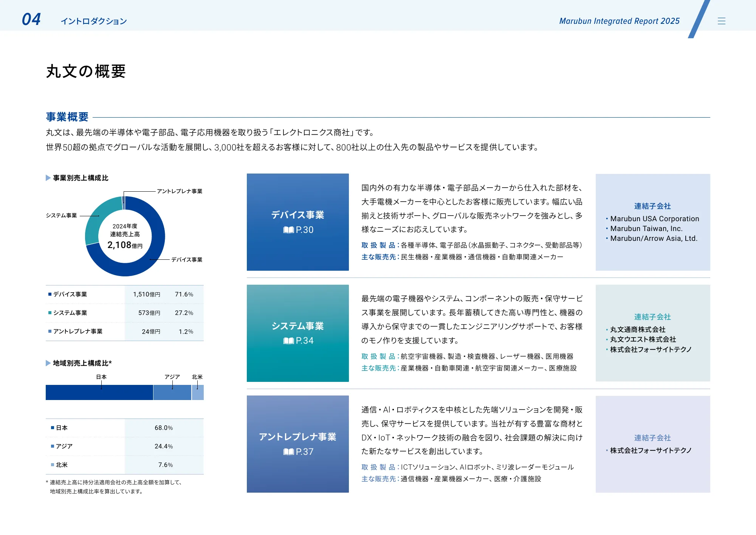This screenshot has height=535, width=756.
Task: Select the 日本 segment of the region bar
Action: pyautogui.click(x=99, y=392)
